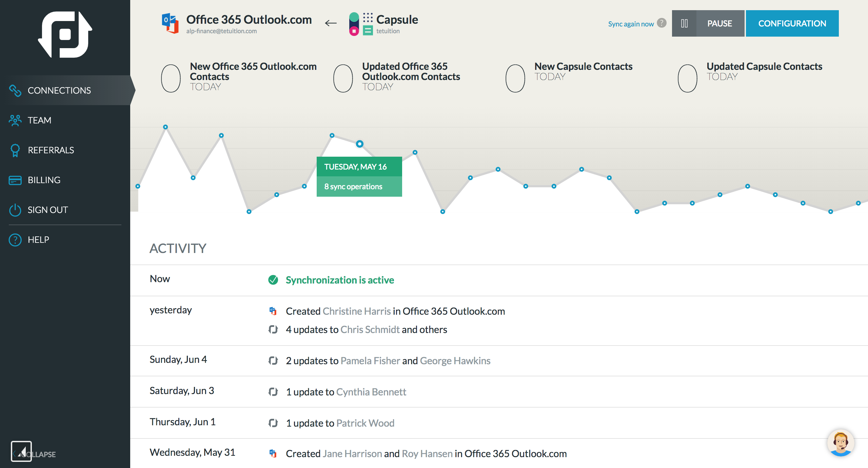Click the PieSync logo in sidebar
This screenshot has height=468, width=868.
(x=65, y=35)
